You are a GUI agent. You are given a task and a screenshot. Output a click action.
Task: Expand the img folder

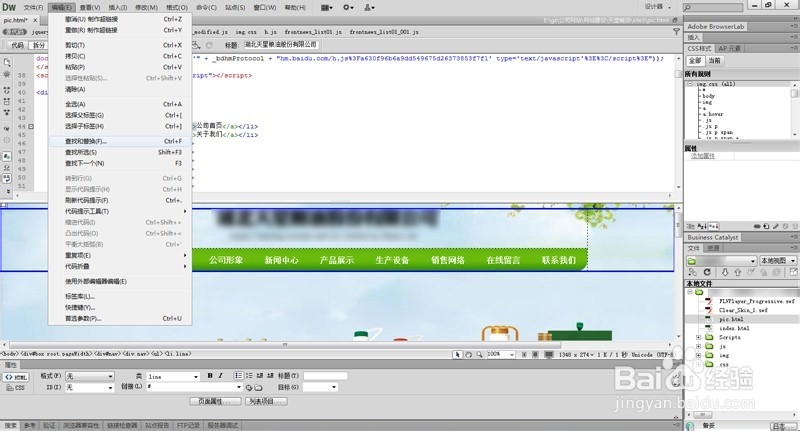698,356
